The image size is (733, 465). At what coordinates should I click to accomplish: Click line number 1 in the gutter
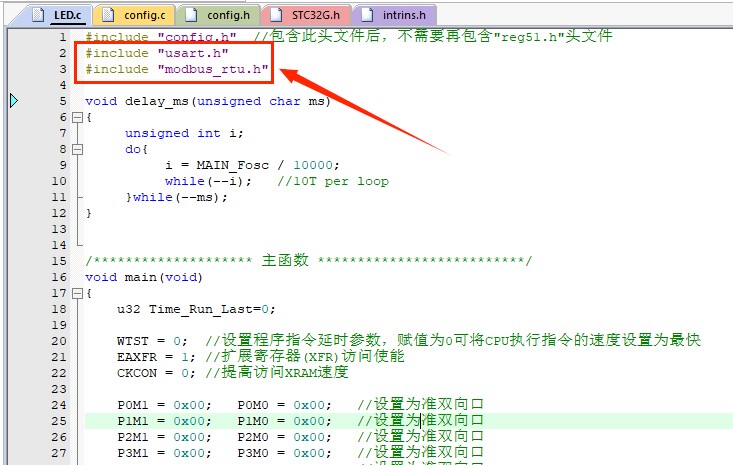click(x=62, y=37)
